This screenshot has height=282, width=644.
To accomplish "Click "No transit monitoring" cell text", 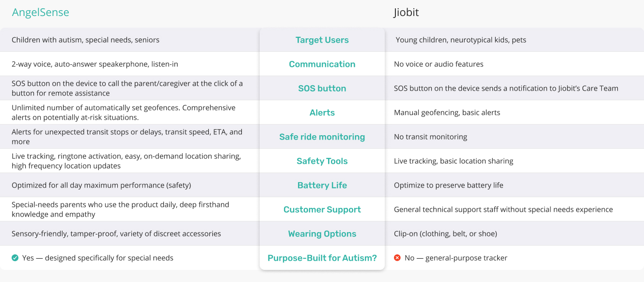I will (430, 137).
